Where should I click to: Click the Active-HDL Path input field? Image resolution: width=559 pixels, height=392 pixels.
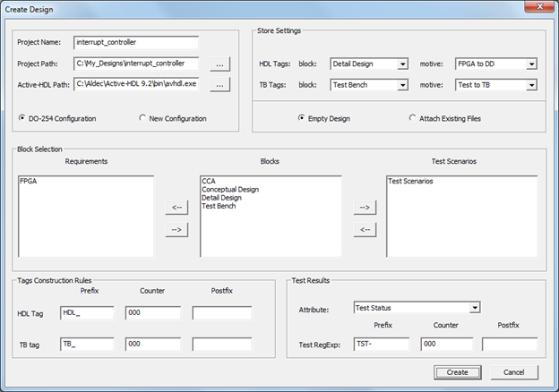pyautogui.click(x=136, y=84)
